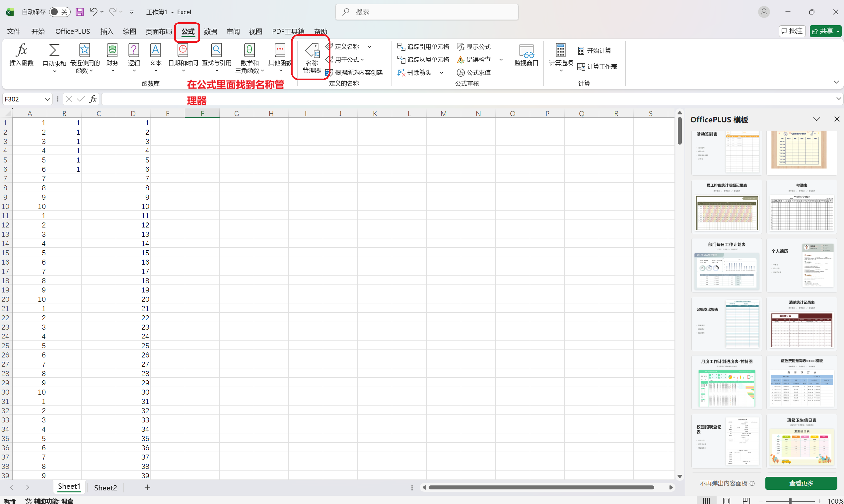Switch to Page Break Preview in status bar
Image resolution: width=844 pixels, height=504 pixels.
(746, 500)
